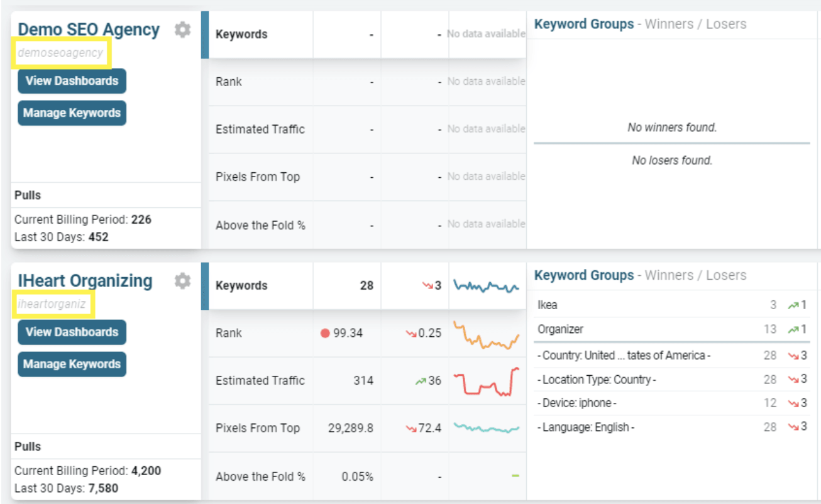Image resolution: width=821 pixels, height=504 pixels.
Task: View Dashboards for IHeart Organizing
Action: click(72, 332)
